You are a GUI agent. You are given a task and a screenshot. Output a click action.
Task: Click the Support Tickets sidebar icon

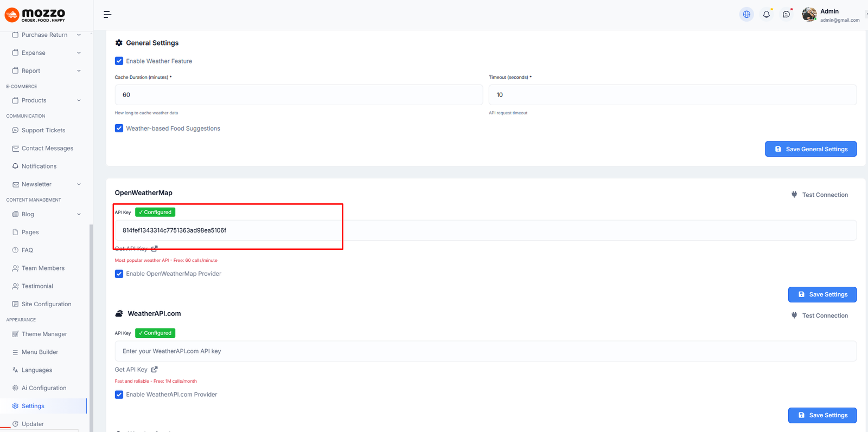15,130
